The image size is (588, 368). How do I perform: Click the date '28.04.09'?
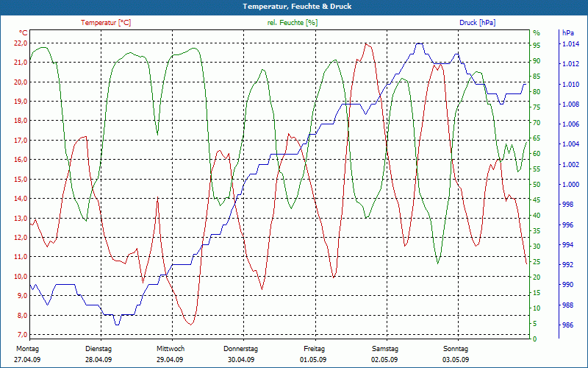(98, 360)
